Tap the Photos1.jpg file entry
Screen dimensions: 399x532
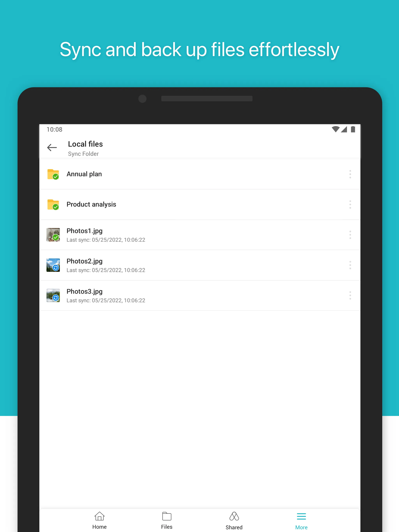click(x=199, y=235)
